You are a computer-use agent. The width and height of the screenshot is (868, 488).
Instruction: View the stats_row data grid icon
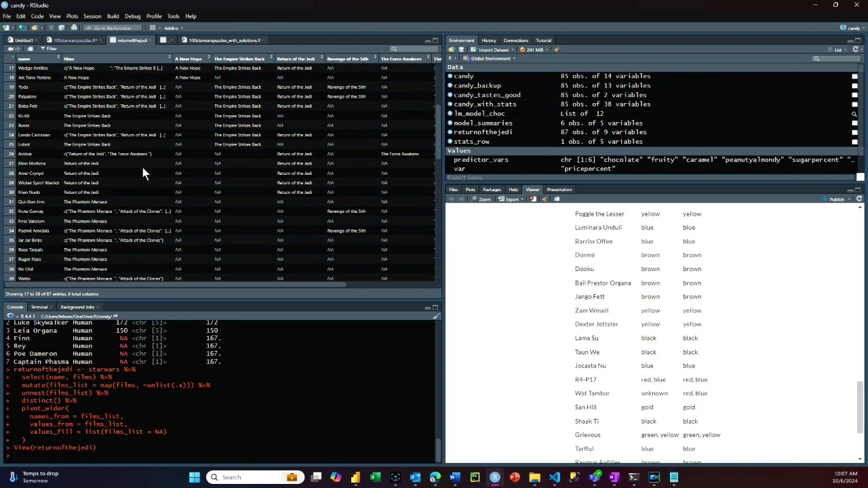tap(854, 142)
